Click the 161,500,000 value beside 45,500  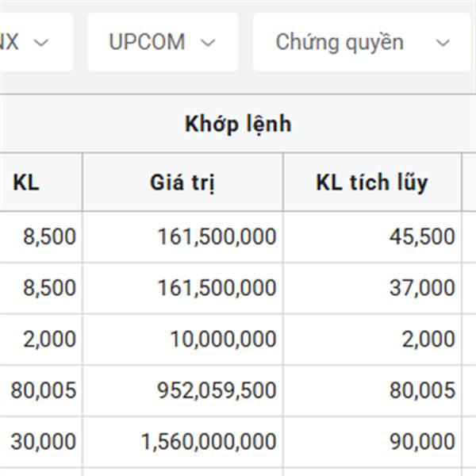[217, 236]
